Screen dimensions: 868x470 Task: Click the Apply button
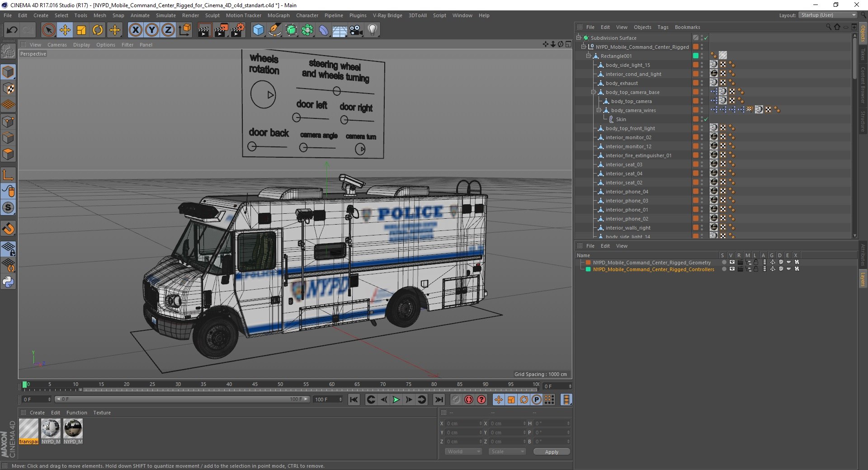tap(552, 451)
